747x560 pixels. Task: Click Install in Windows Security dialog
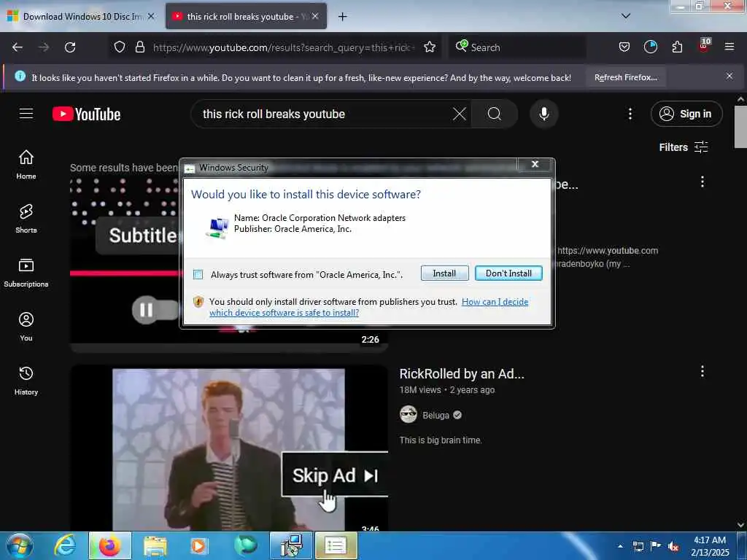(444, 273)
